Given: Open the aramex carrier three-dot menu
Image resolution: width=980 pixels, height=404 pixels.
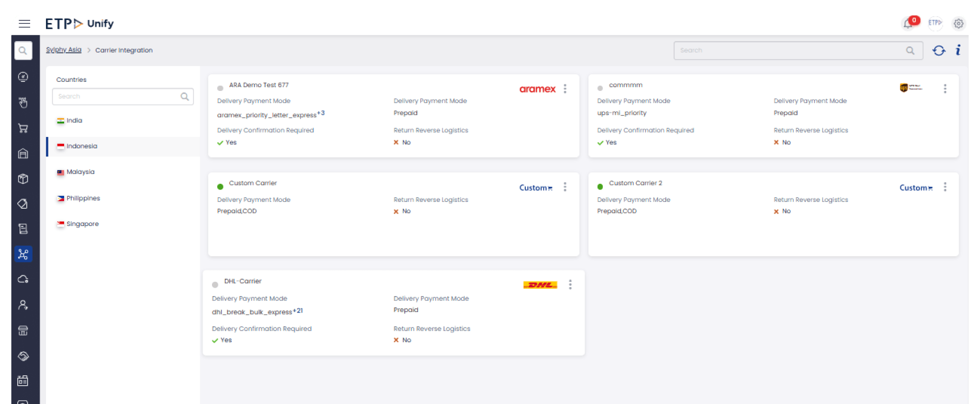Looking at the screenshot, I should 565,89.
